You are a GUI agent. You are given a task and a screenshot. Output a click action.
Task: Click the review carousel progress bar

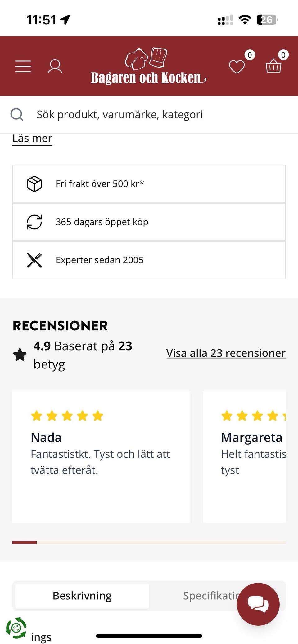point(149,542)
